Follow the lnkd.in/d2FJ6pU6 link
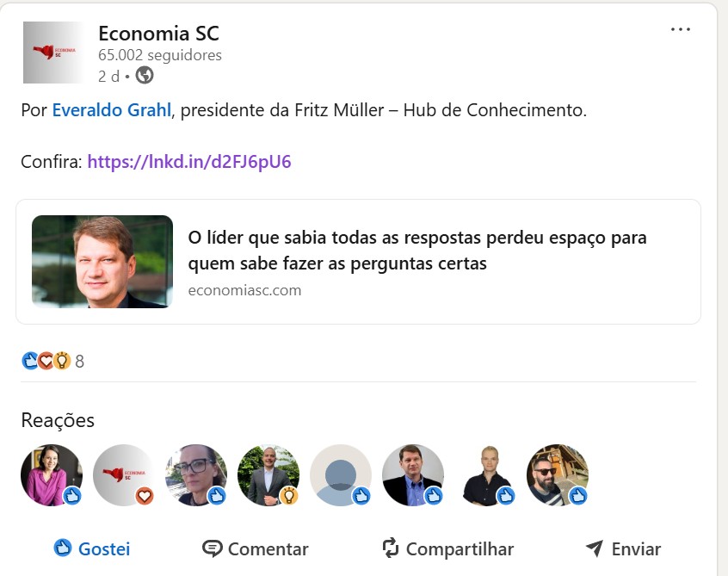 click(189, 162)
